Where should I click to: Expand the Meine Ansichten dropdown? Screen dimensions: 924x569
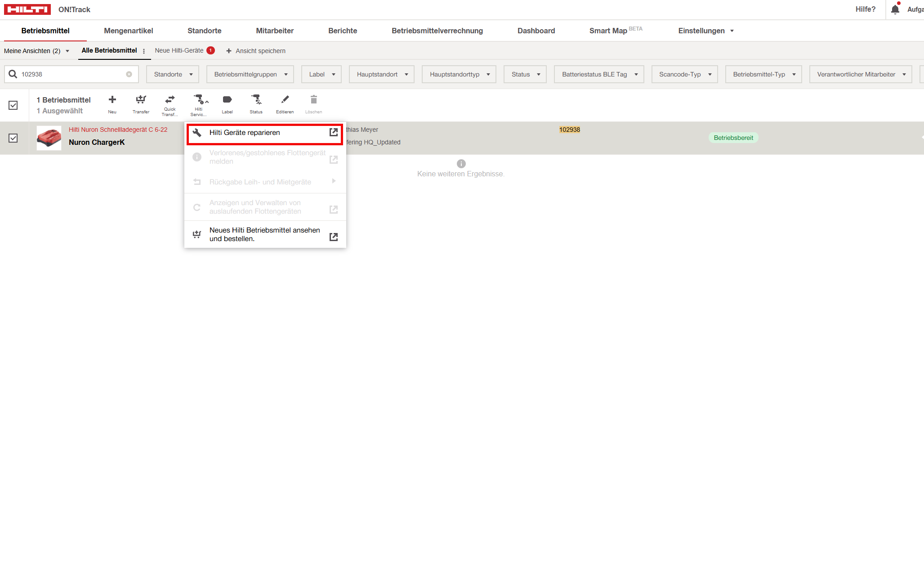[37, 51]
